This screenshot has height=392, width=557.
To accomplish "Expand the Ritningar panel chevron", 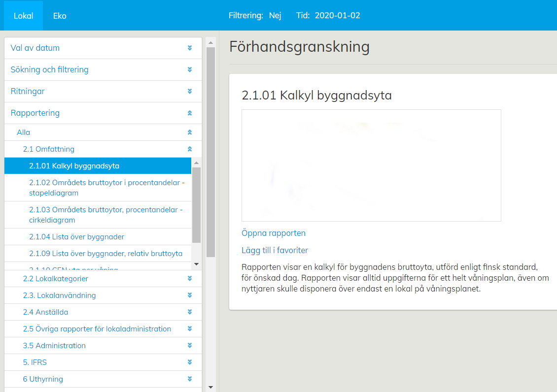I will click(190, 92).
